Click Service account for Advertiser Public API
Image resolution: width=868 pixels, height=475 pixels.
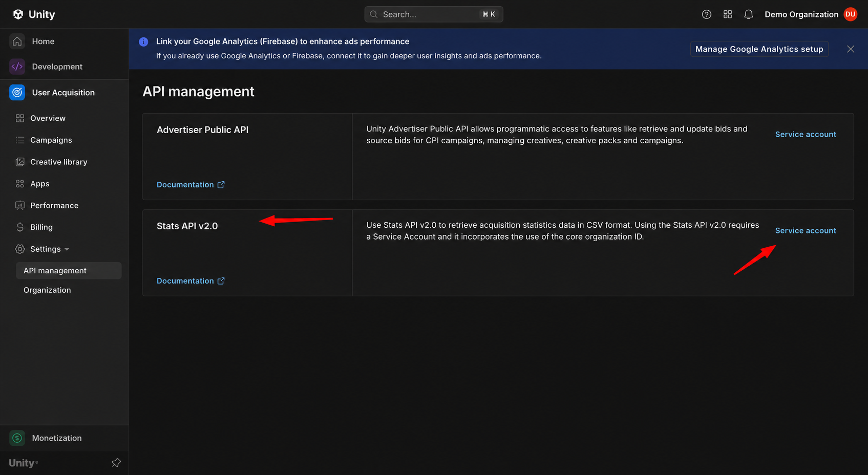tap(806, 134)
